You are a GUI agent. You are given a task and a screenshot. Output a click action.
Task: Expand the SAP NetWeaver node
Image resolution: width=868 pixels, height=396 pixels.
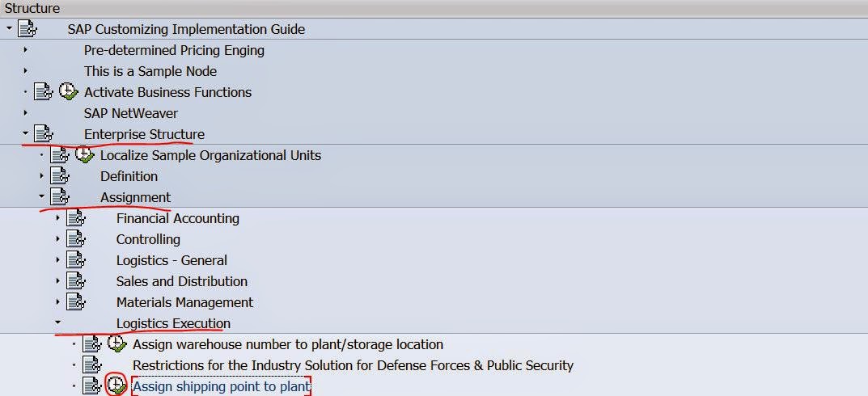[x=26, y=113]
